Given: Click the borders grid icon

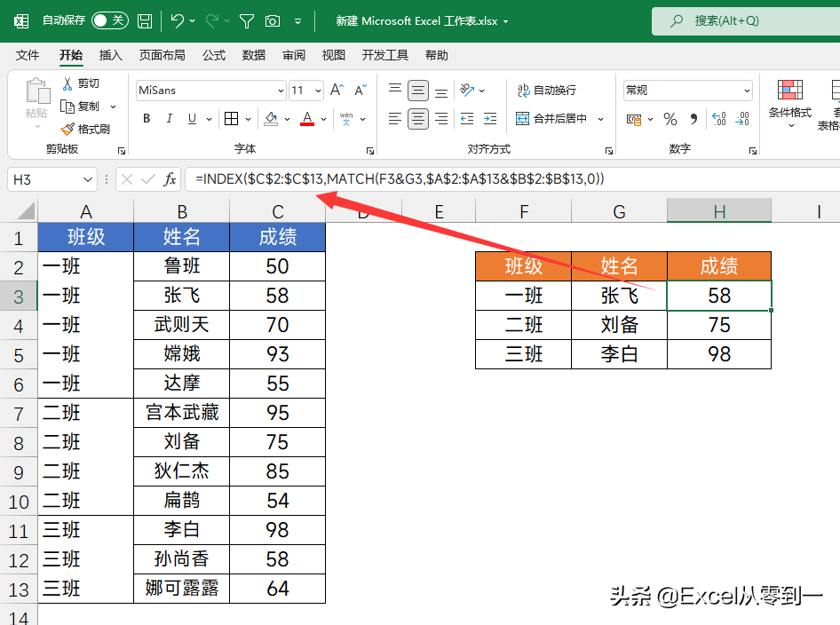Looking at the screenshot, I should pos(232,118).
